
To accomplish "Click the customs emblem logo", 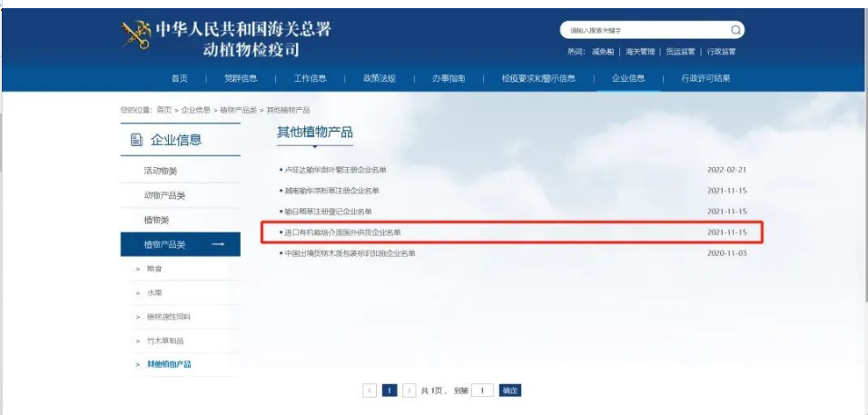I will pyautogui.click(x=136, y=35).
